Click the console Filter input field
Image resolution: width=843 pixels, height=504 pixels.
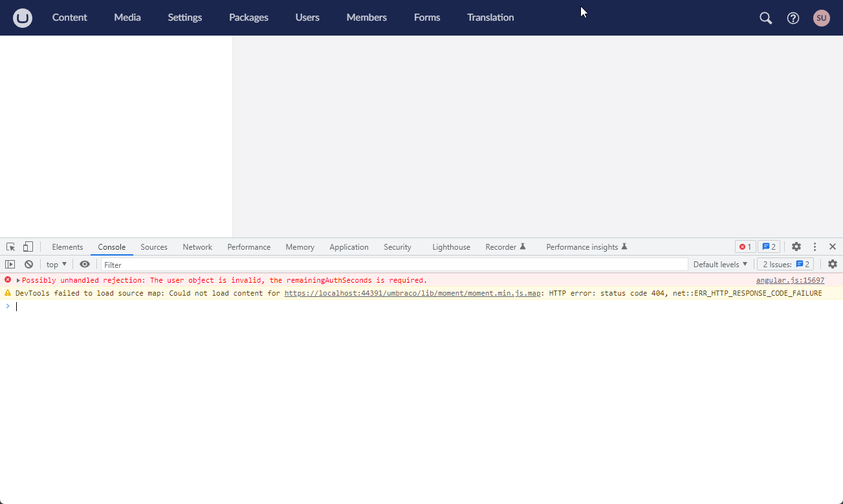(393, 265)
